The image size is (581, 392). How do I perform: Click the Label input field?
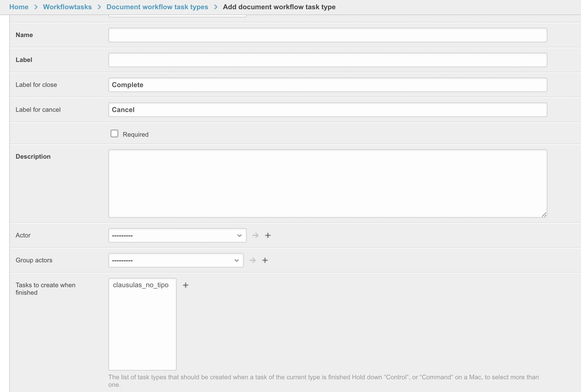327,60
